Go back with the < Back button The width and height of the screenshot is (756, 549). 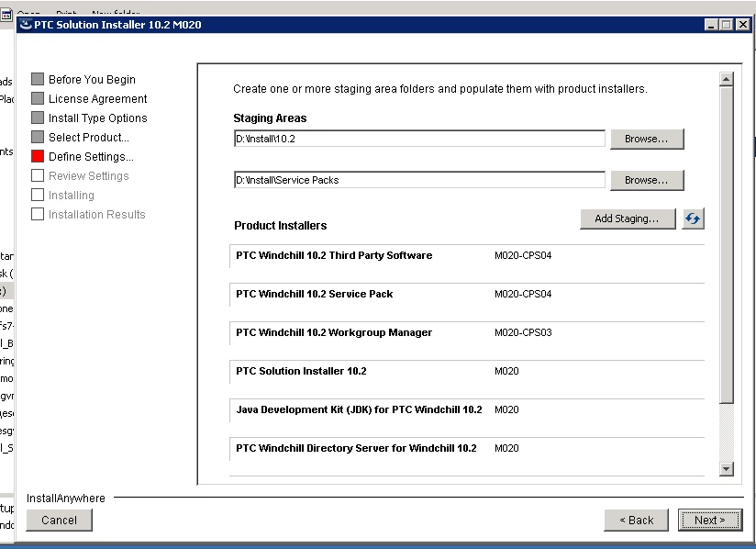pyautogui.click(x=636, y=520)
